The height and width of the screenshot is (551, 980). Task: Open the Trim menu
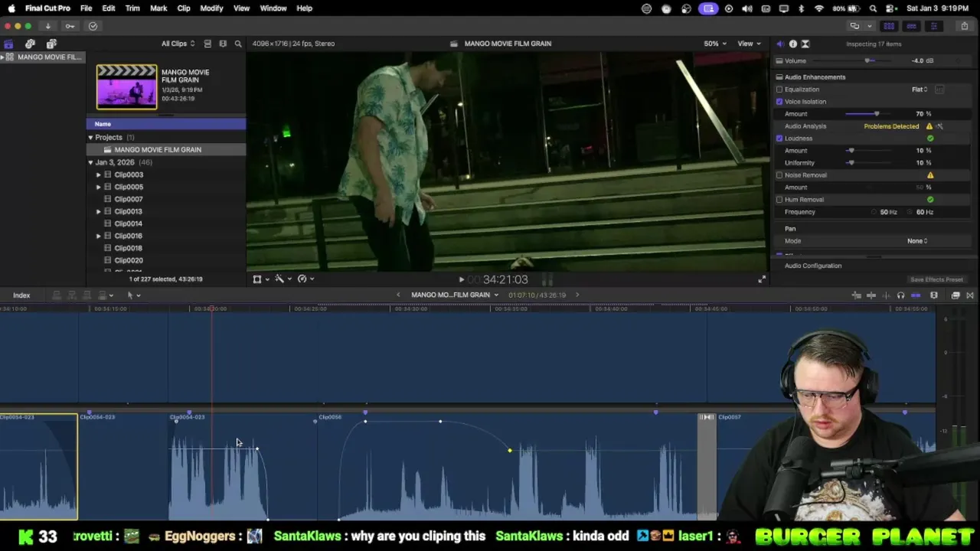tap(132, 8)
